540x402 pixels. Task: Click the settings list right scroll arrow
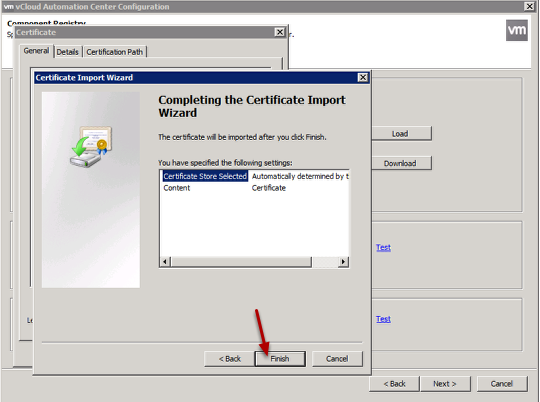click(343, 262)
